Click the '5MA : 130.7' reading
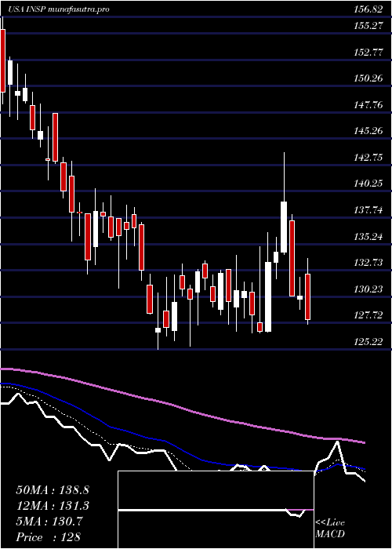392x549 pixels. pyautogui.click(x=49, y=522)
